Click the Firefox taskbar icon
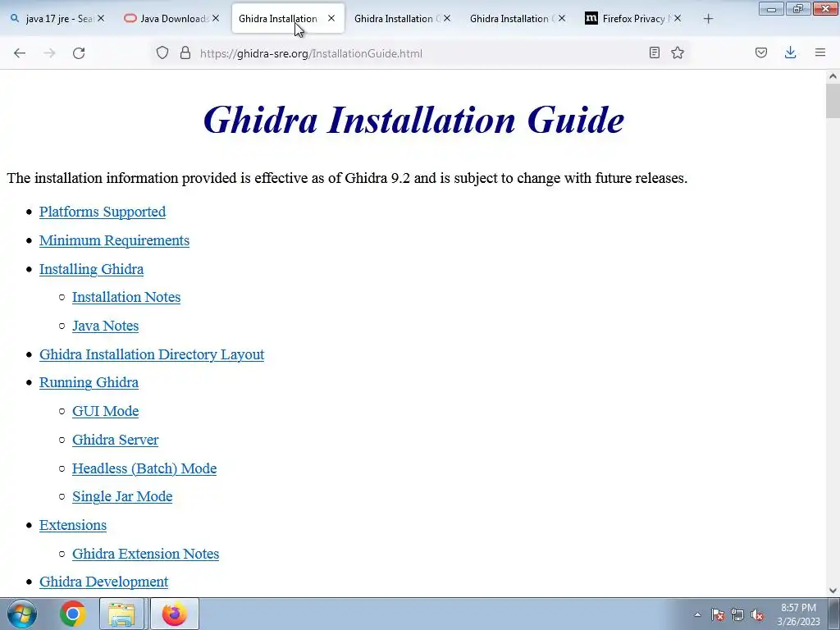This screenshot has width=840, height=630. pyautogui.click(x=174, y=614)
